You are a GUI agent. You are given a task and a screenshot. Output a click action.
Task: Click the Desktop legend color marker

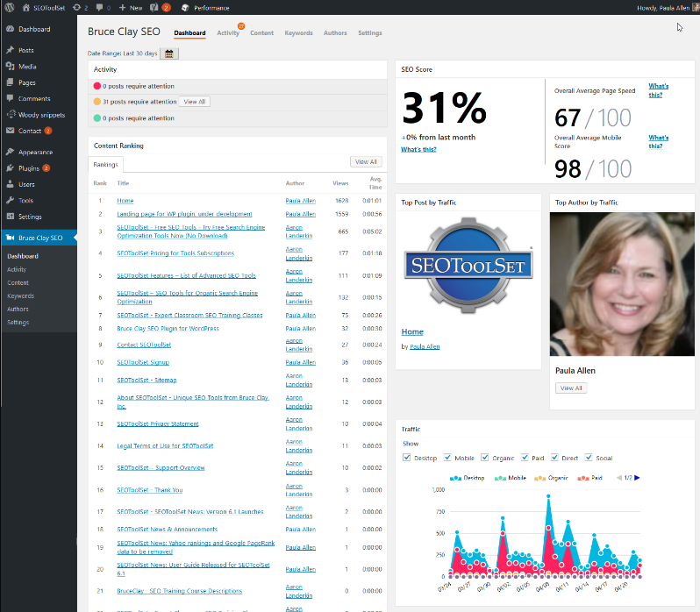[455, 478]
